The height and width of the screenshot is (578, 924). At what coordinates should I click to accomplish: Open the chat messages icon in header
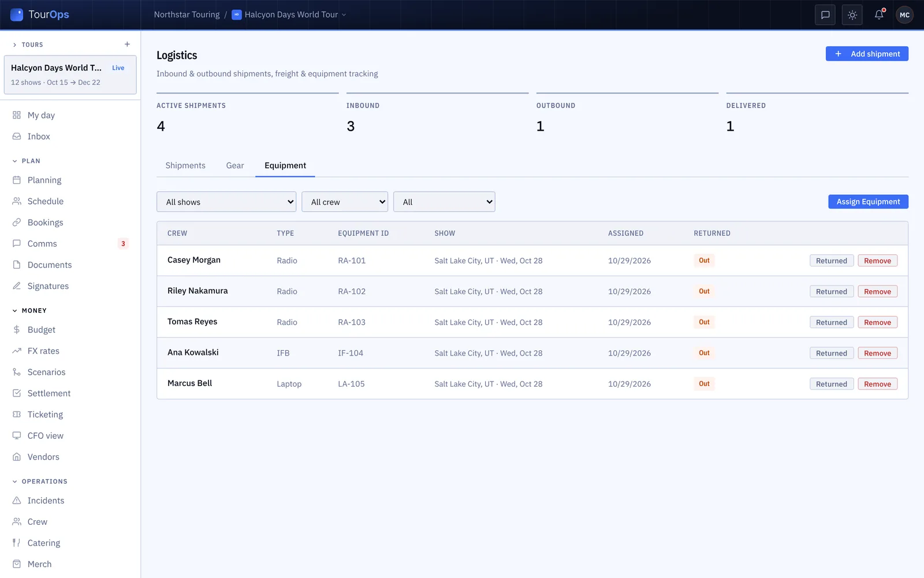pyautogui.click(x=825, y=15)
